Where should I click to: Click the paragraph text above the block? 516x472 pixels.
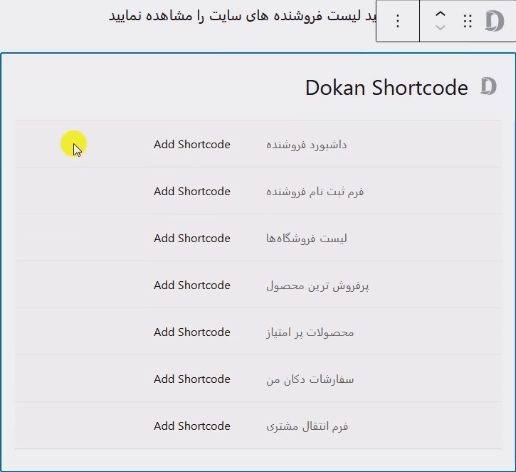tap(243, 16)
